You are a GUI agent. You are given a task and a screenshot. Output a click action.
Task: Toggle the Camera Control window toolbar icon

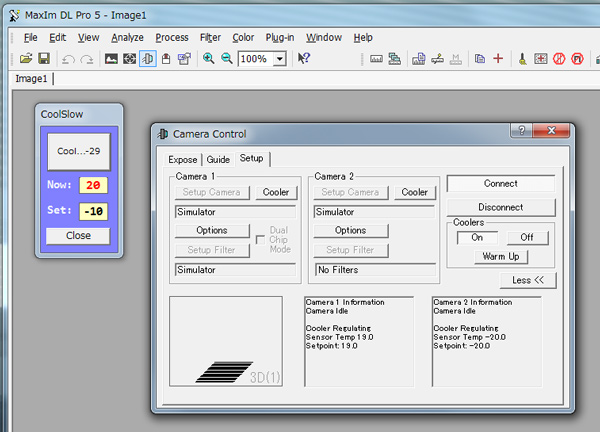pyautogui.click(x=148, y=59)
